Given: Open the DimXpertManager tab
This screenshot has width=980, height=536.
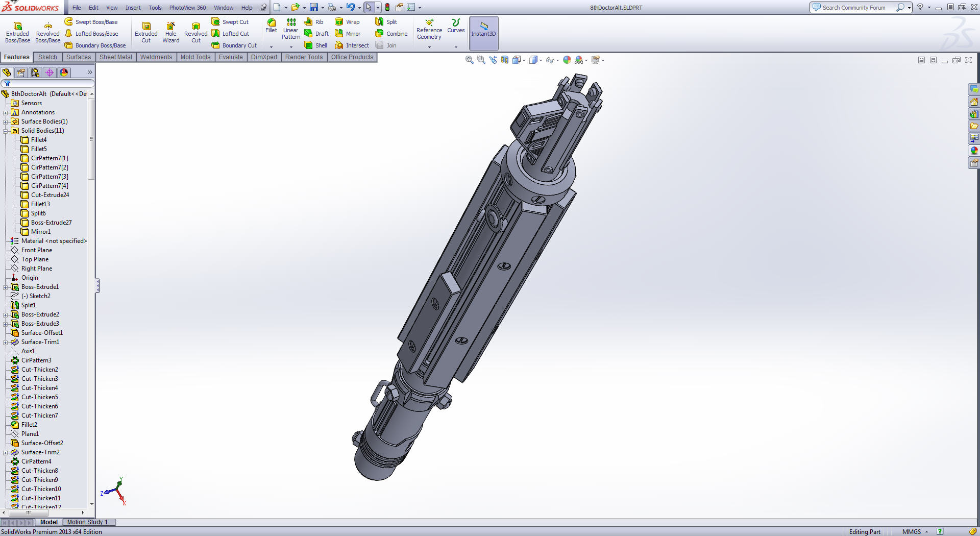Looking at the screenshot, I should coord(50,72).
